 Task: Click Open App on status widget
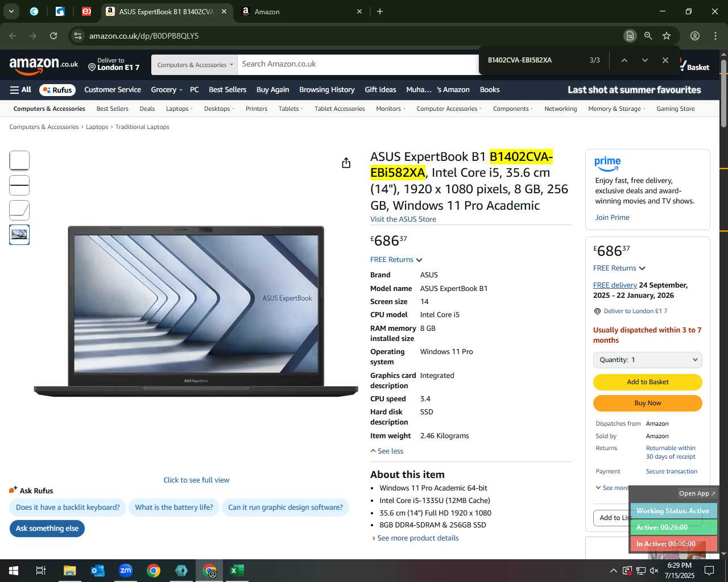click(x=697, y=493)
